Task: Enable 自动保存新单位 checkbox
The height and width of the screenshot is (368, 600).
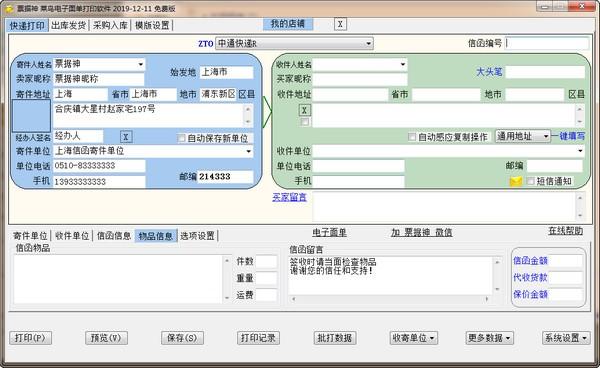Action: click(181, 138)
